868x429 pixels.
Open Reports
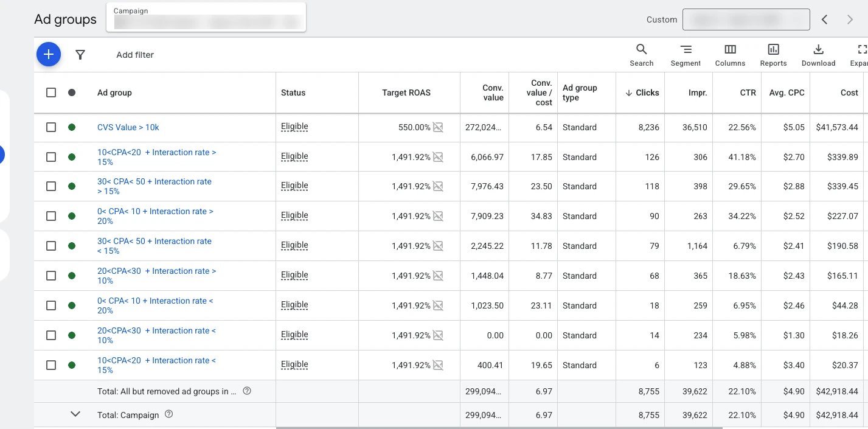[x=773, y=55]
